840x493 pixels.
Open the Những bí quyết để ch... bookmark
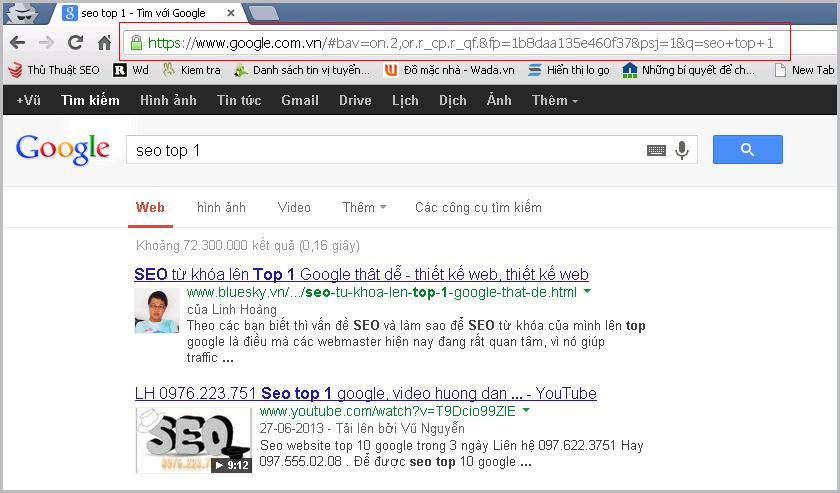click(689, 70)
